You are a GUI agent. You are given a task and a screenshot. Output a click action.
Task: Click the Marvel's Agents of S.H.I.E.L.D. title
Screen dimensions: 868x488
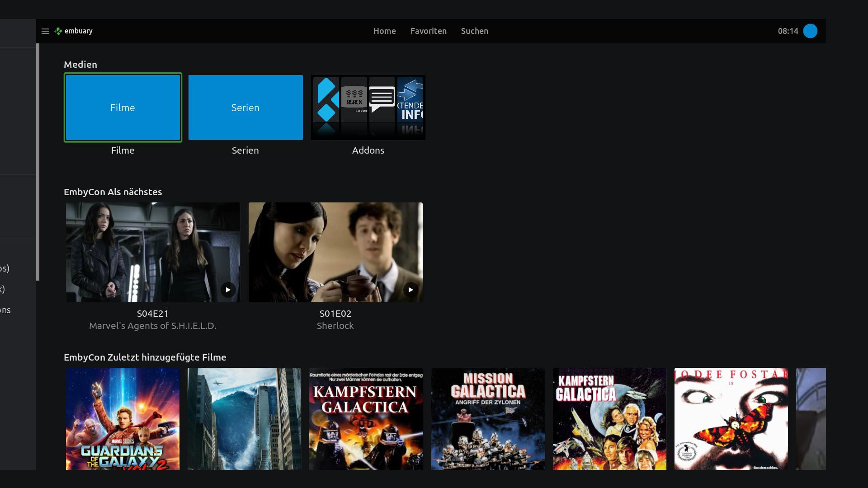click(153, 326)
